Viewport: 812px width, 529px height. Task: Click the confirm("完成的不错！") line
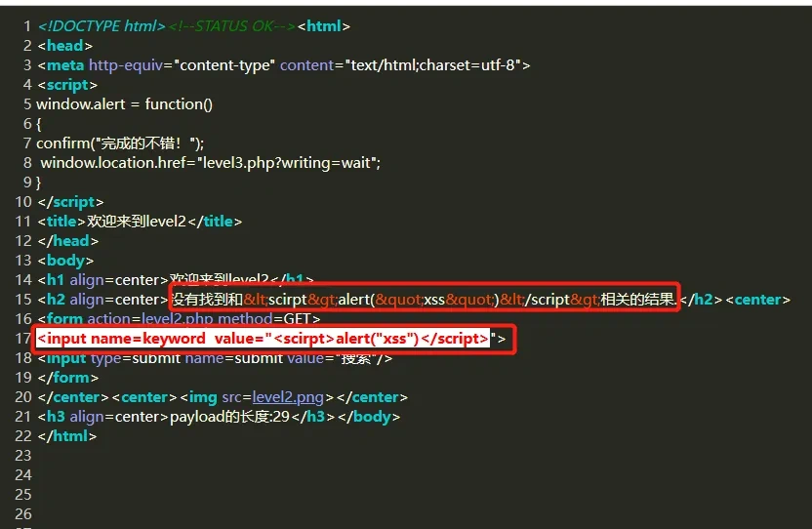(120, 143)
